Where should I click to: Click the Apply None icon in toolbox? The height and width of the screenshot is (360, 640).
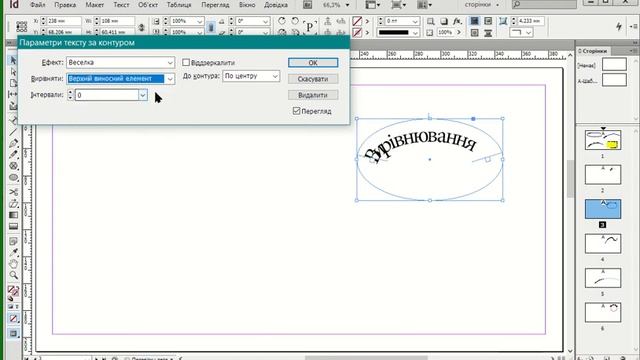coord(13,318)
